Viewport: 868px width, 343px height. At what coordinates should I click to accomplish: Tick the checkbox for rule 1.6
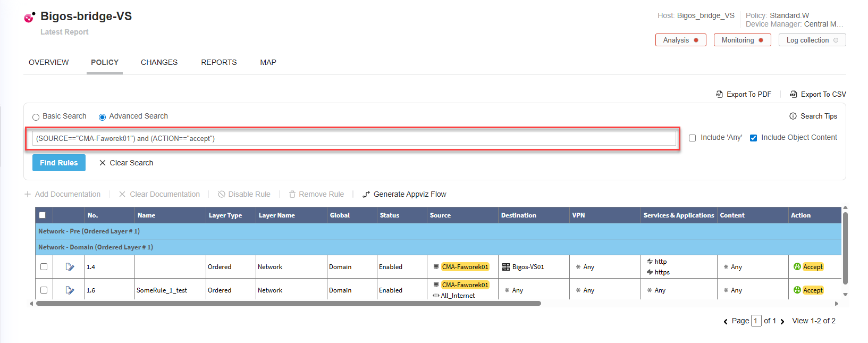click(44, 290)
